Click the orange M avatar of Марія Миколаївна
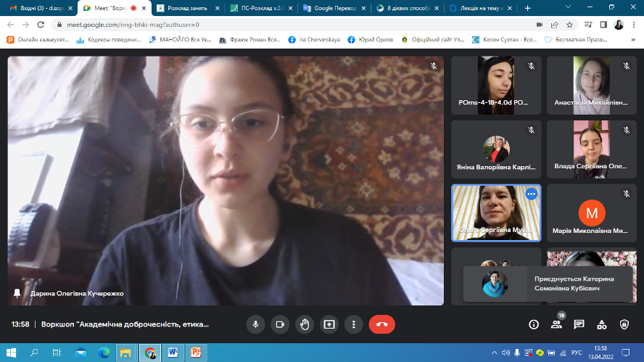Image resolution: width=644 pixels, height=362 pixels. tap(592, 213)
